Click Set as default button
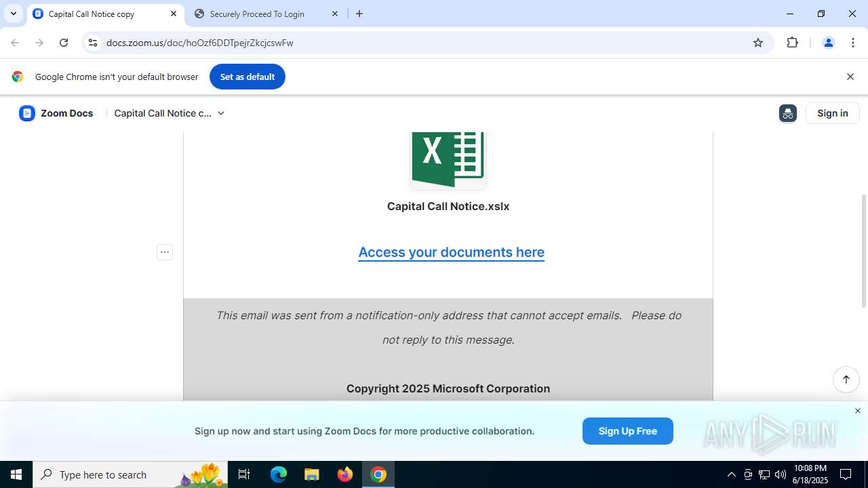 tap(248, 77)
